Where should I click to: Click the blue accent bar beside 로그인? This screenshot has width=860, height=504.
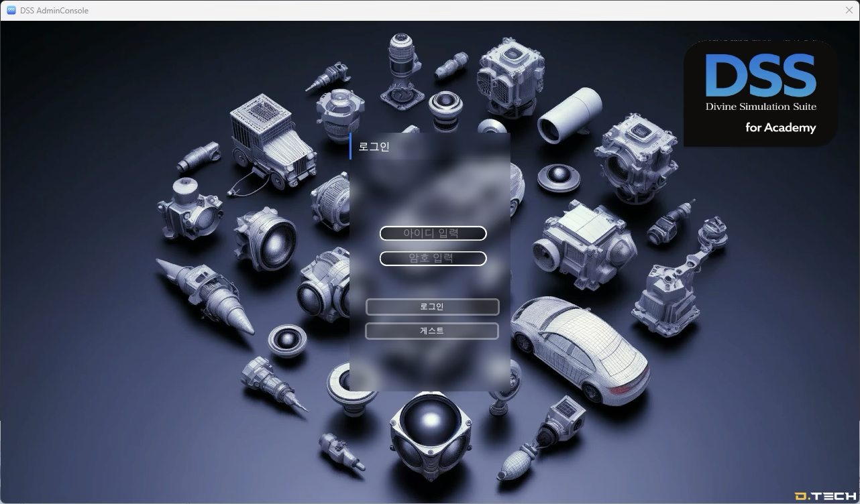pyautogui.click(x=350, y=146)
